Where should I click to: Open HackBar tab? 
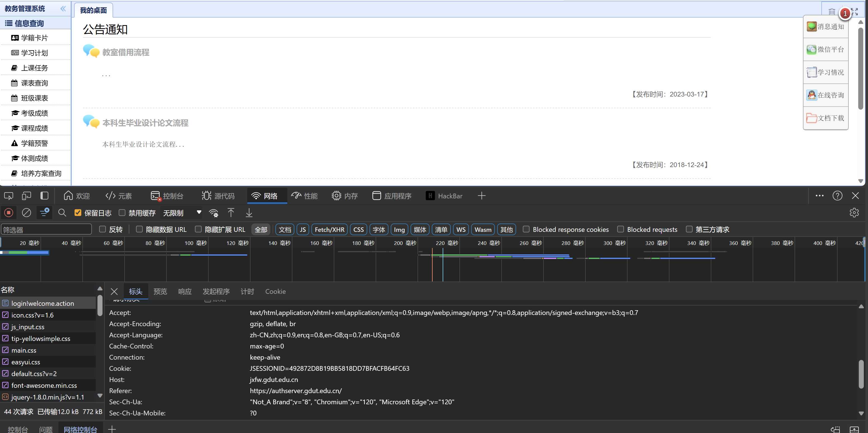coord(444,196)
